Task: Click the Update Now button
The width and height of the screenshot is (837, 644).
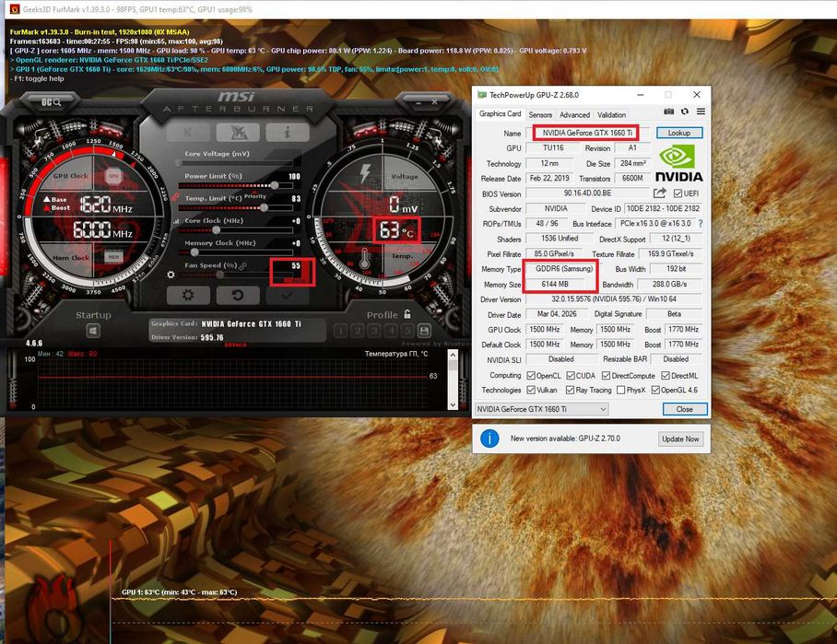Action: (680, 439)
